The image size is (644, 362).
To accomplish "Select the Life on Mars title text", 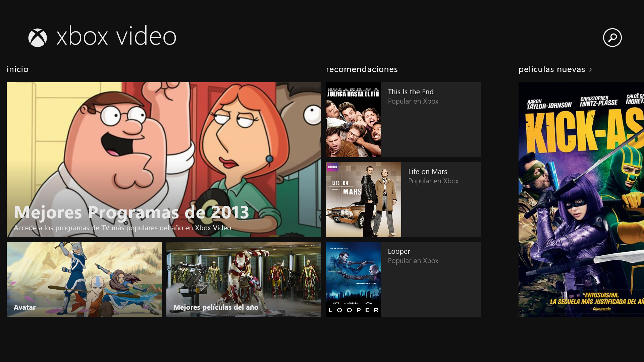I will click(x=427, y=172).
